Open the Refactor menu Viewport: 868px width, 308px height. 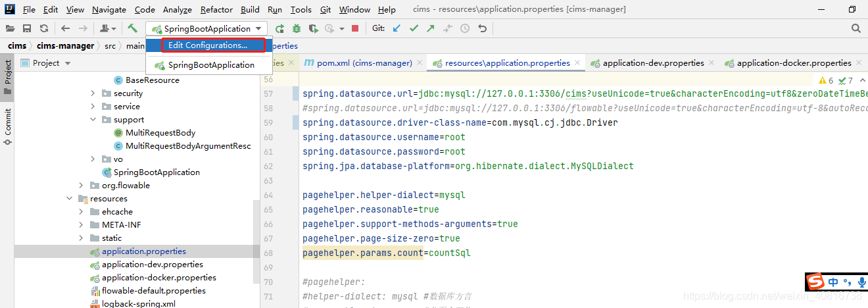(x=216, y=9)
